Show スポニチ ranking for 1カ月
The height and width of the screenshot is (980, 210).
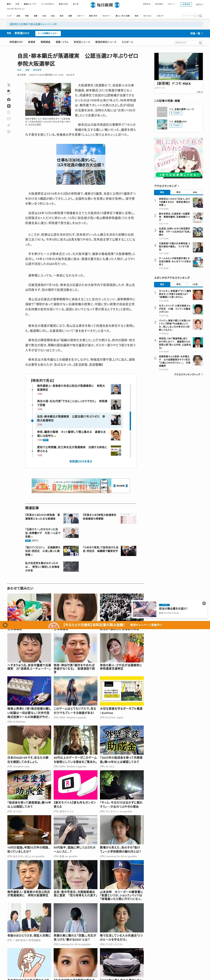[x=195, y=284]
